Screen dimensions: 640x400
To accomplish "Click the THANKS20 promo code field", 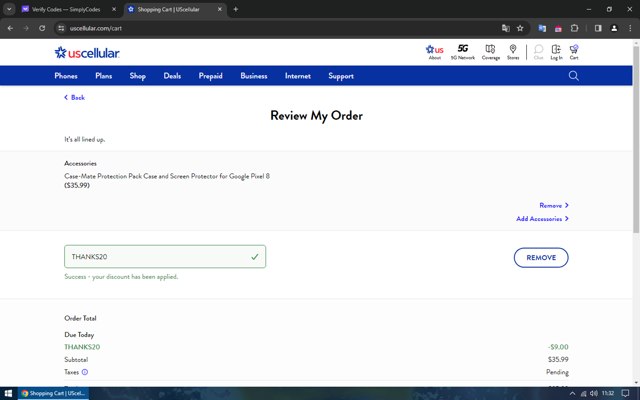I will (x=165, y=256).
